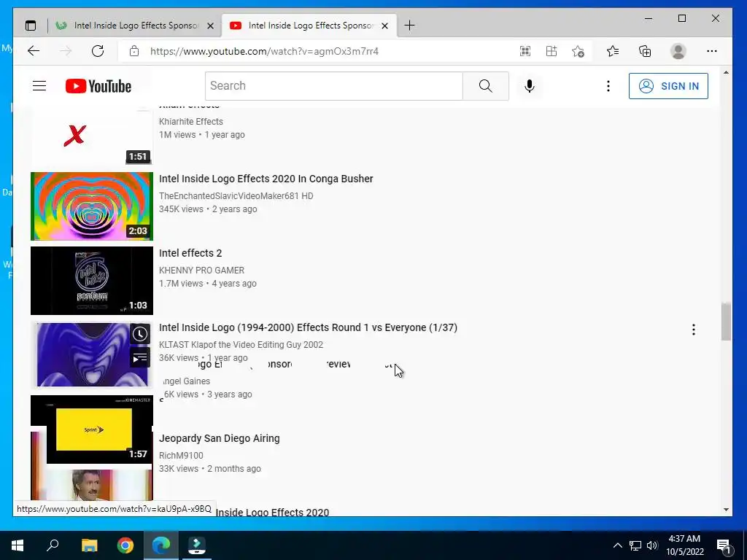
Task: Visit the Khiarhite Effects channel name
Action: (x=191, y=122)
